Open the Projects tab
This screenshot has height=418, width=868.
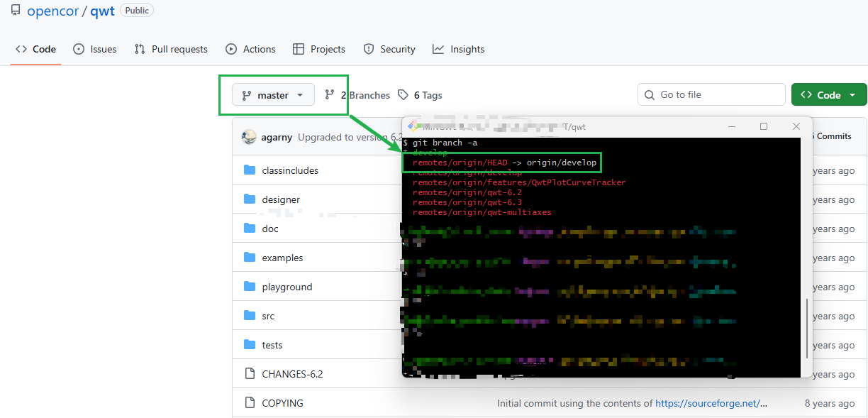coord(319,49)
